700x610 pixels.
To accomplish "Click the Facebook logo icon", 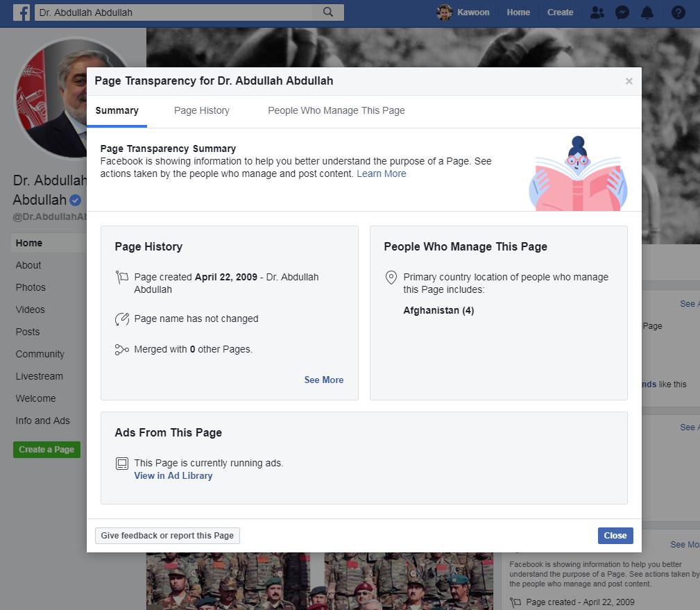I will click(22, 12).
